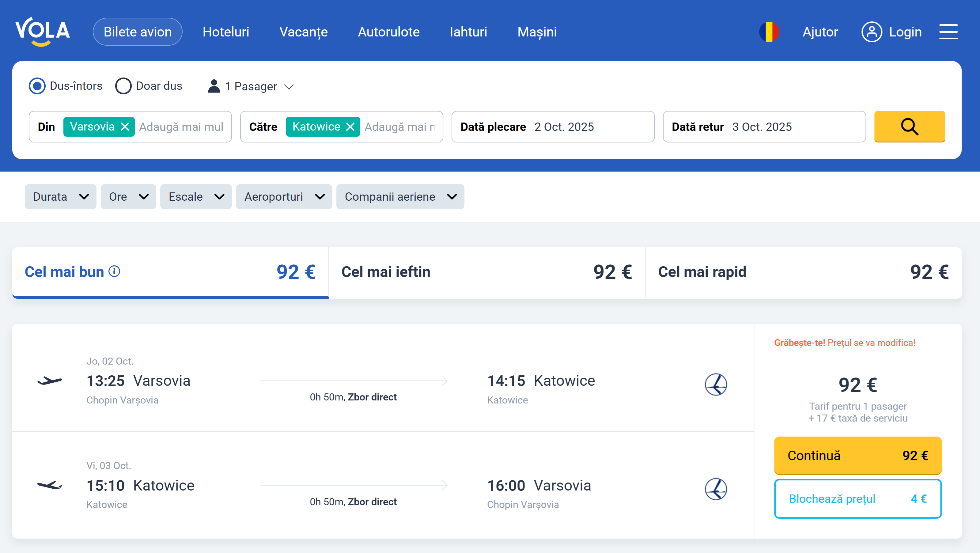The image size is (980, 553).
Task: Select the Doar dus radio button
Action: [123, 86]
